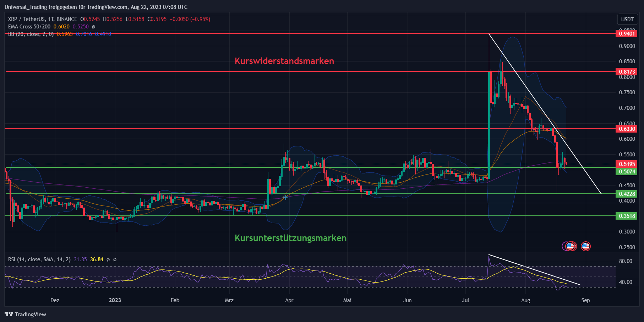Click Bollinger upper value 0.7016

(84, 34)
